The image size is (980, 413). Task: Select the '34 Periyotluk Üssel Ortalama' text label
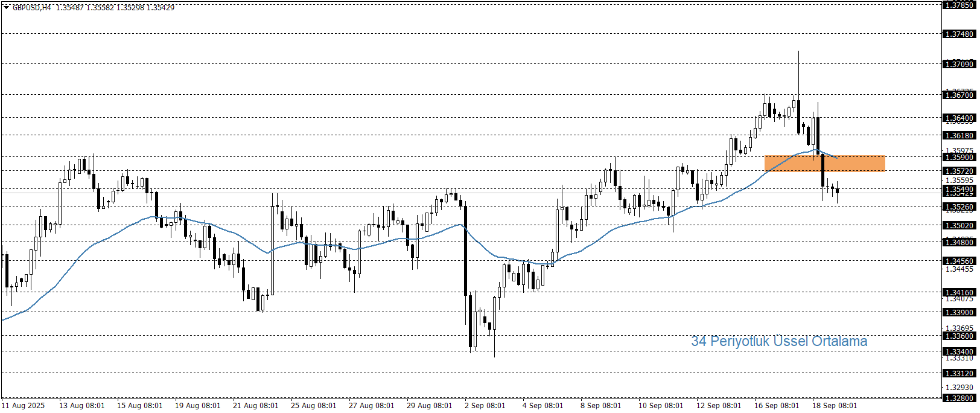click(x=778, y=341)
